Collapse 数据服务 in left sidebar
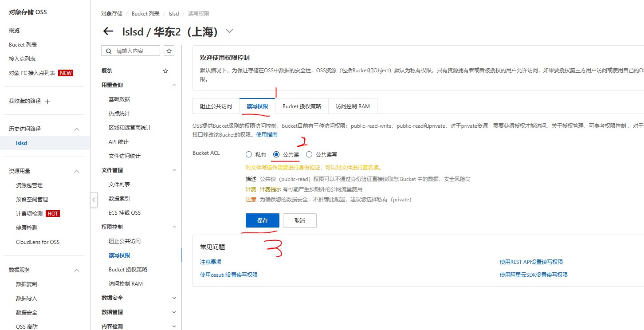Screen dimensions: 644x330 coord(76,270)
